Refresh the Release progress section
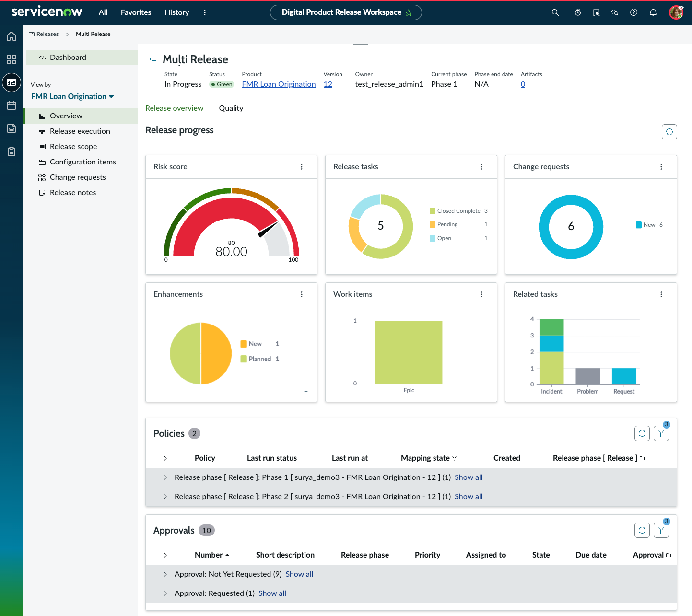The image size is (692, 616). (669, 132)
